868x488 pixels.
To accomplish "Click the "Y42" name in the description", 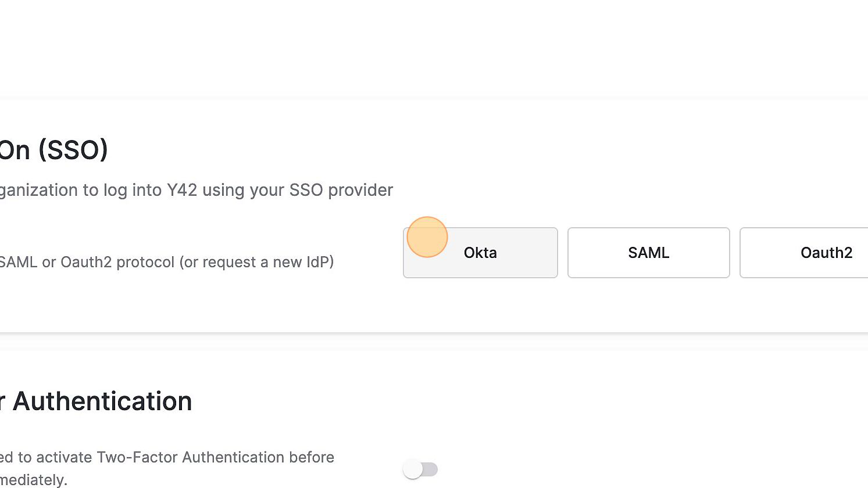I will 182,190.
